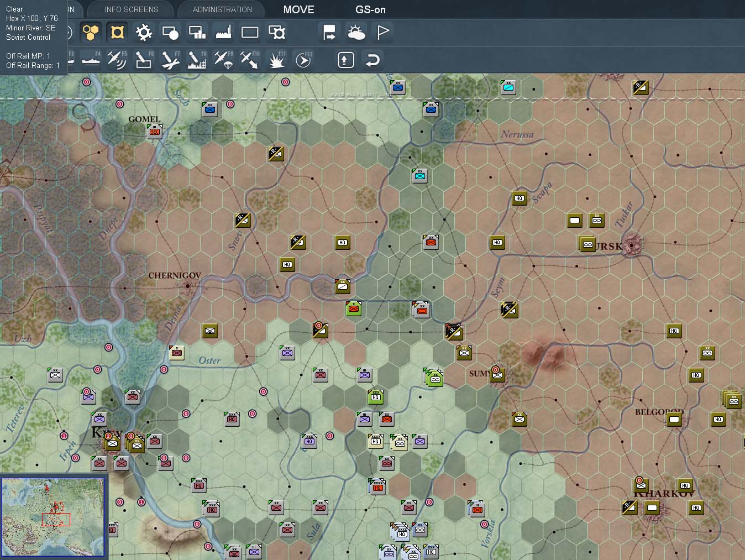The image size is (745, 560).
Task: Click the rectangle-with-fort overlay icon
Action: click(x=276, y=32)
